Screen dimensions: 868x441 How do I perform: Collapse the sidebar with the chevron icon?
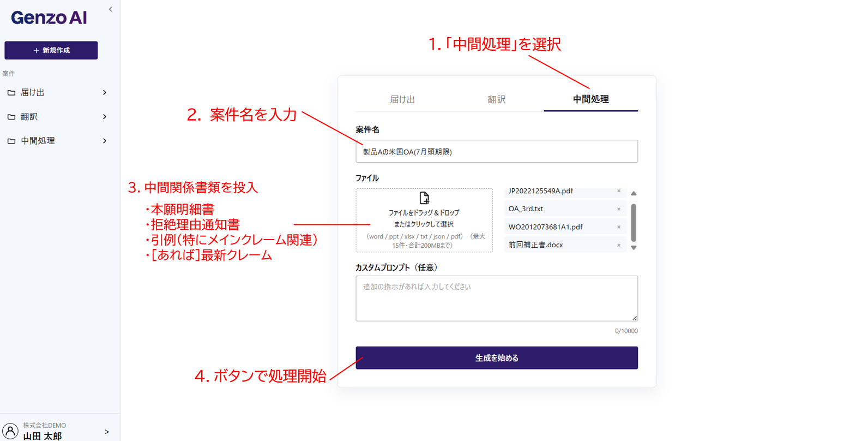point(111,9)
